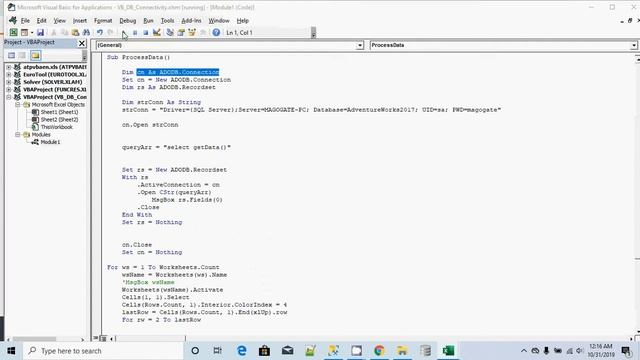Screen dimensions: 640x360
Task: Click the line "Dim strConn As String"
Action: (x=161, y=102)
